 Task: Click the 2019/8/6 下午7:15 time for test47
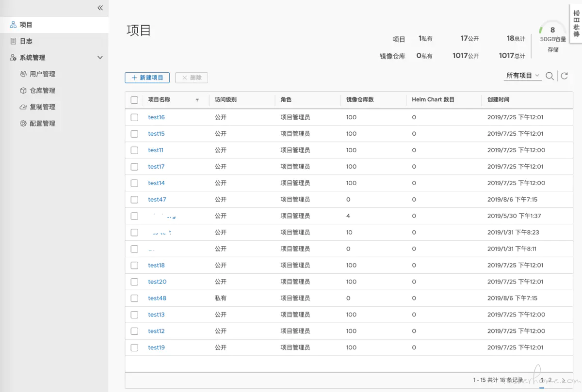tap(512, 200)
